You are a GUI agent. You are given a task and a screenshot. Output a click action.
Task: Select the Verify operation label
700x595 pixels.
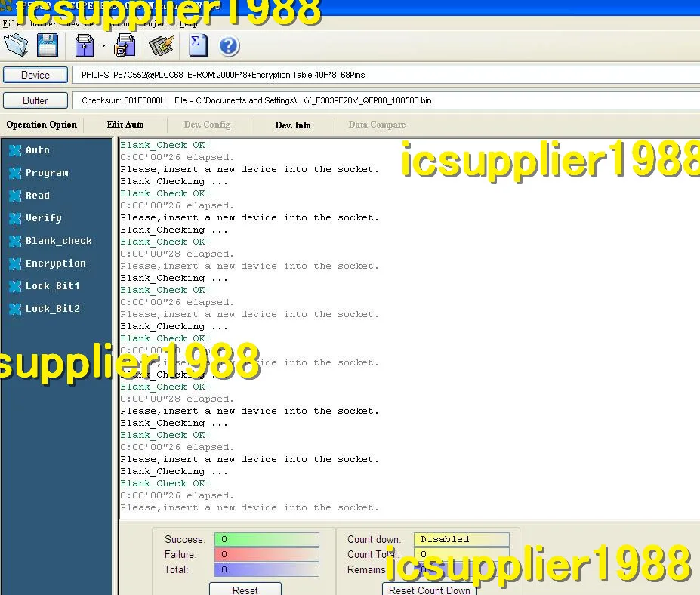click(44, 218)
